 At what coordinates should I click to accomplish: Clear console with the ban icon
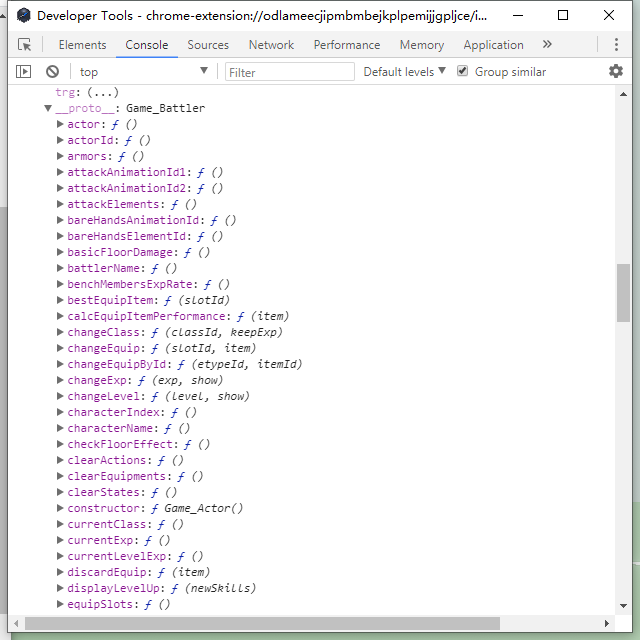coord(52,72)
